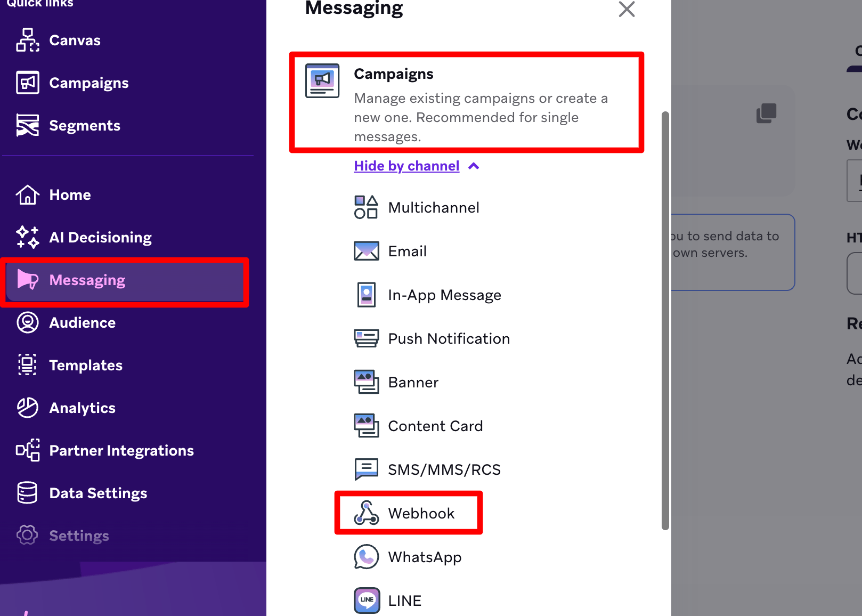
Task: Click the Multichannel shapes icon
Action: (366, 207)
